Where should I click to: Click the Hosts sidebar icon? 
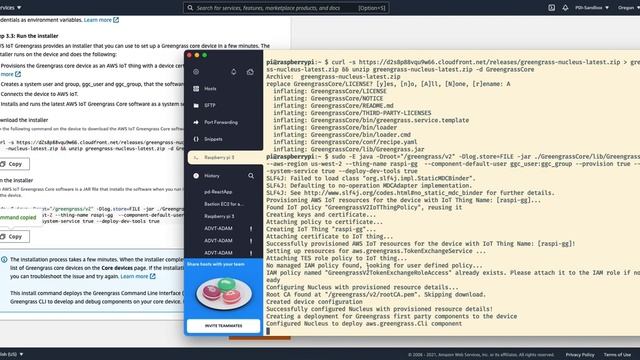pos(196,89)
